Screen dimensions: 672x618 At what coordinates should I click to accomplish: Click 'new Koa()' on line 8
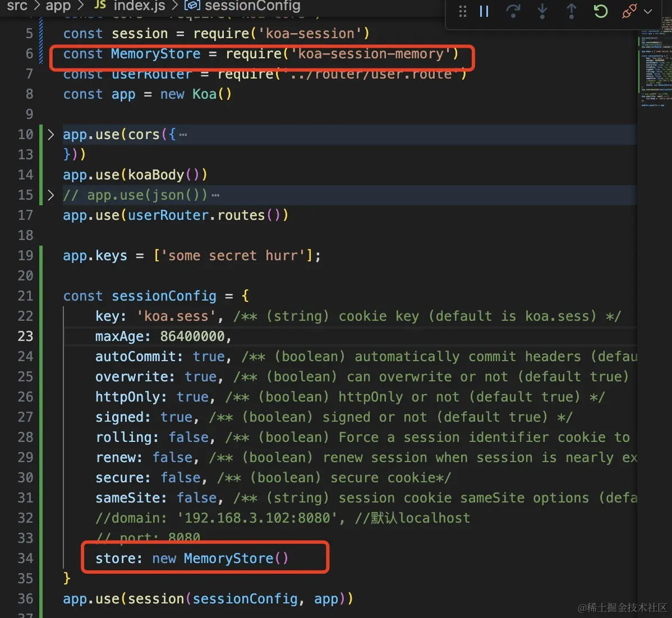click(196, 94)
